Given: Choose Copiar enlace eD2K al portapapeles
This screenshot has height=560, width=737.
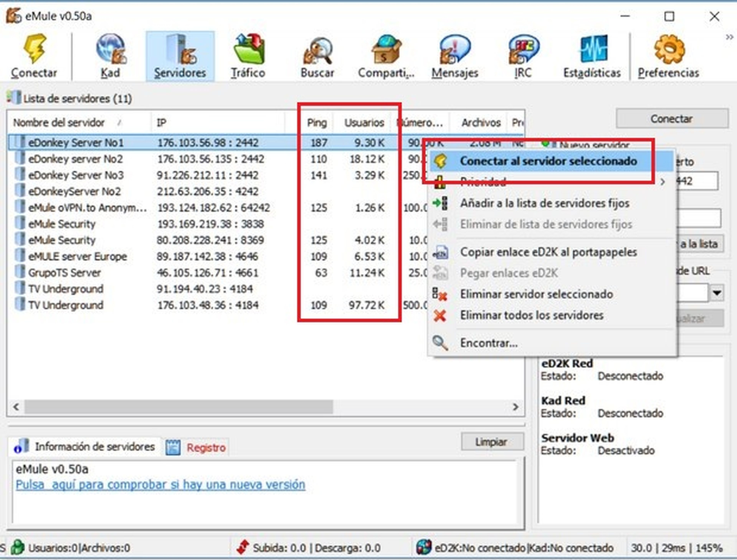Looking at the screenshot, I should tap(551, 252).
